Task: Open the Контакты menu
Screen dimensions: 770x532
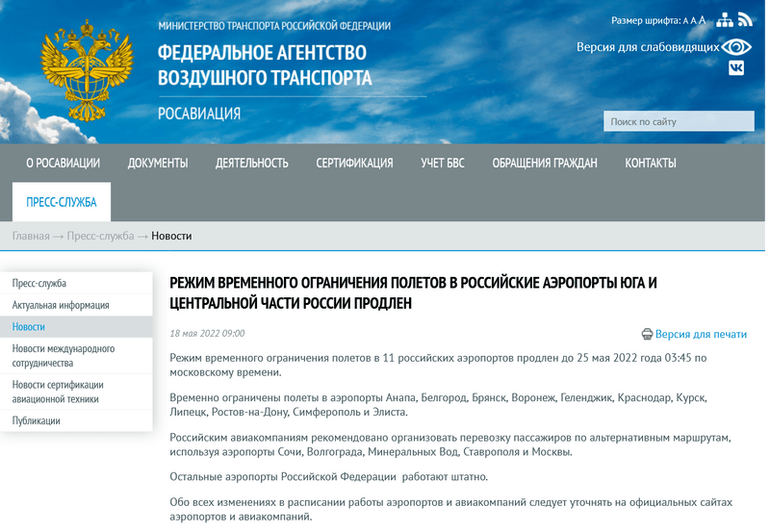Action: [651, 163]
